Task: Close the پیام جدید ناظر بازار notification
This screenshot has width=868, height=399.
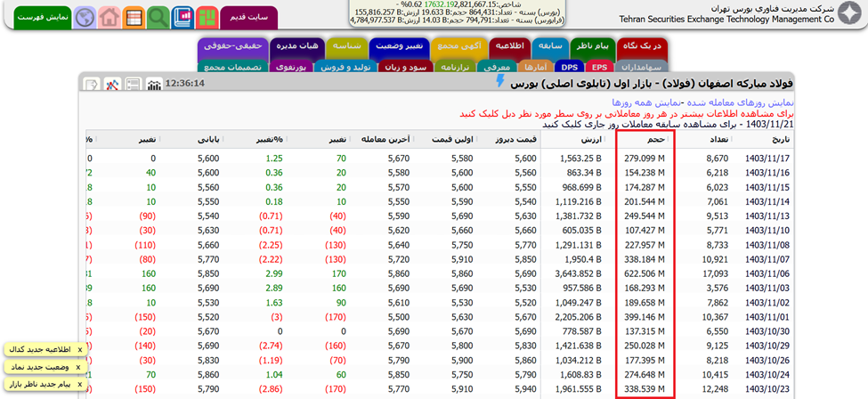Action: (x=80, y=384)
